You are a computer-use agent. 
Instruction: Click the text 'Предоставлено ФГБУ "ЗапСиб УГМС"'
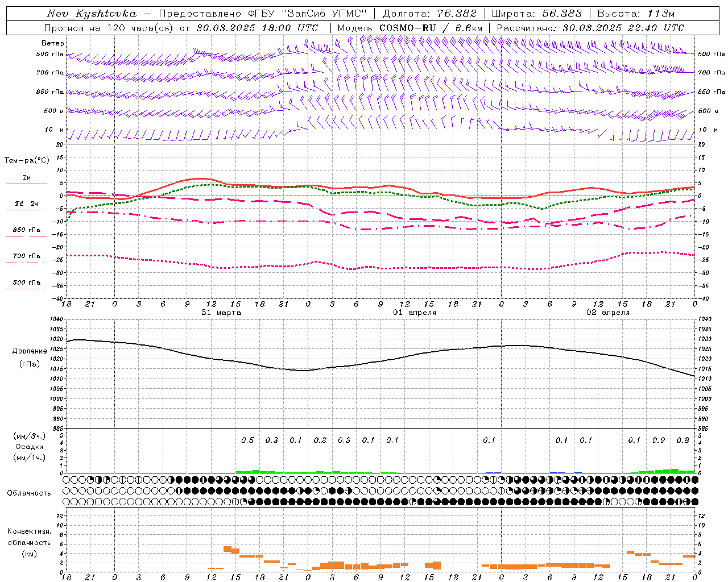click(263, 14)
